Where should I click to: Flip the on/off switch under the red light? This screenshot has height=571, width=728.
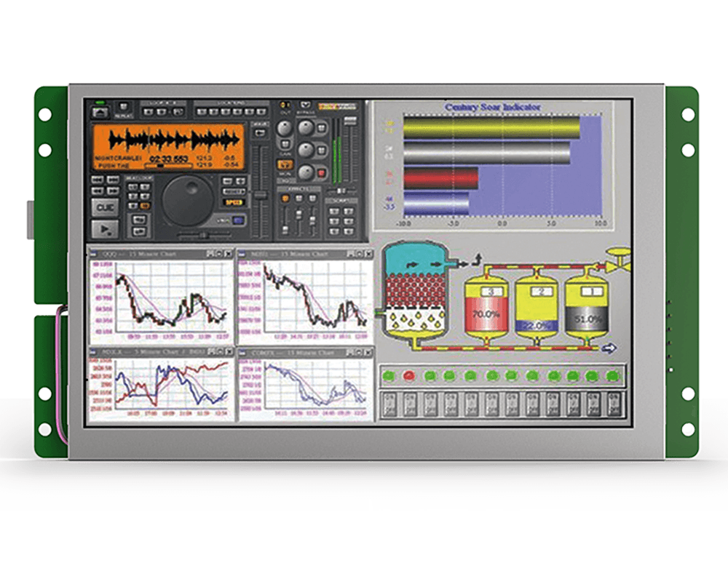tap(409, 404)
